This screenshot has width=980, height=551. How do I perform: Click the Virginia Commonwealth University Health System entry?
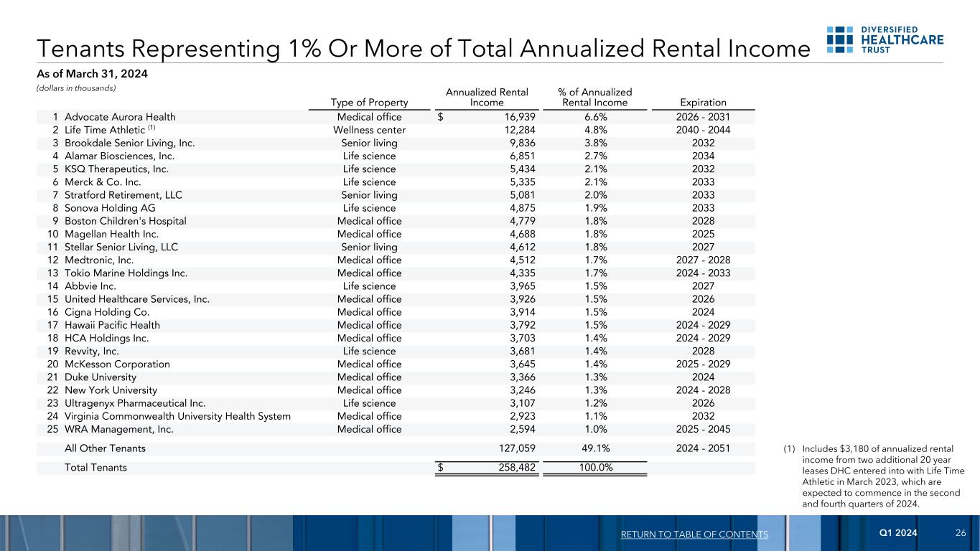click(177, 416)
